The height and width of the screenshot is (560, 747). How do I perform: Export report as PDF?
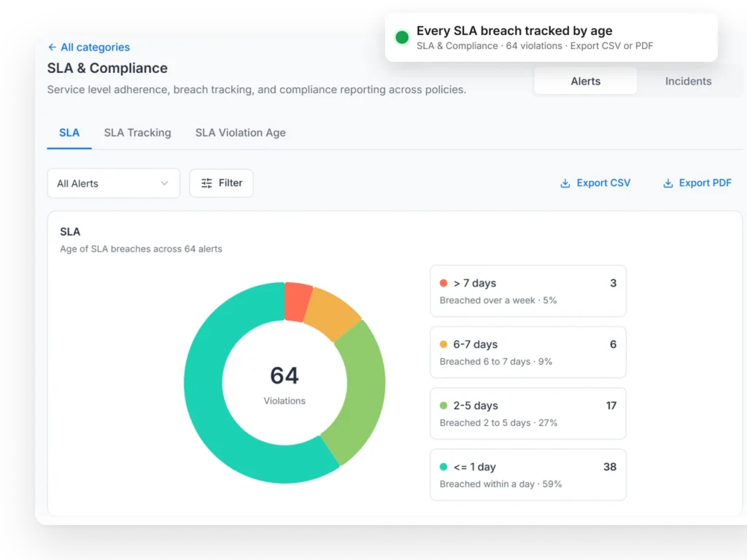697,183
